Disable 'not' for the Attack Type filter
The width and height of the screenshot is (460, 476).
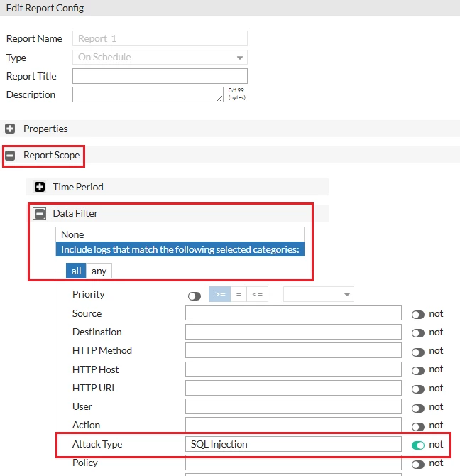tap(418, 445)
